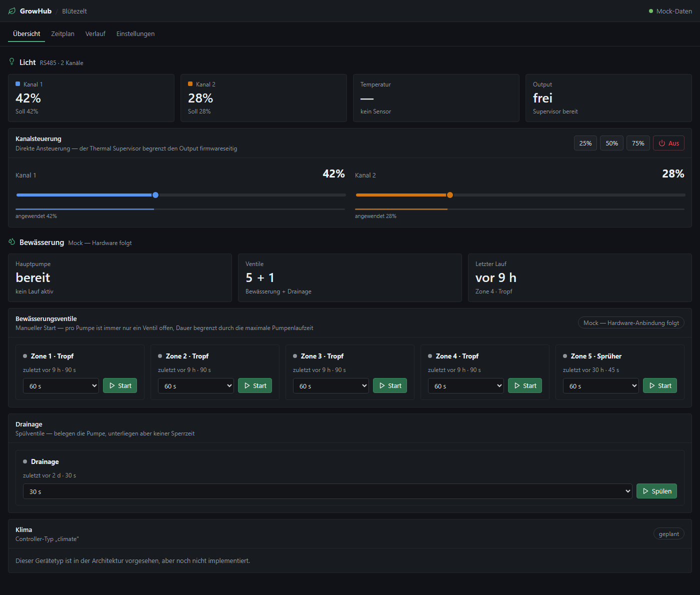This screenshot has width=700, height=595.
Task: Click the water drop icon beside Bewässerung
Action: [x=12, y=242]
